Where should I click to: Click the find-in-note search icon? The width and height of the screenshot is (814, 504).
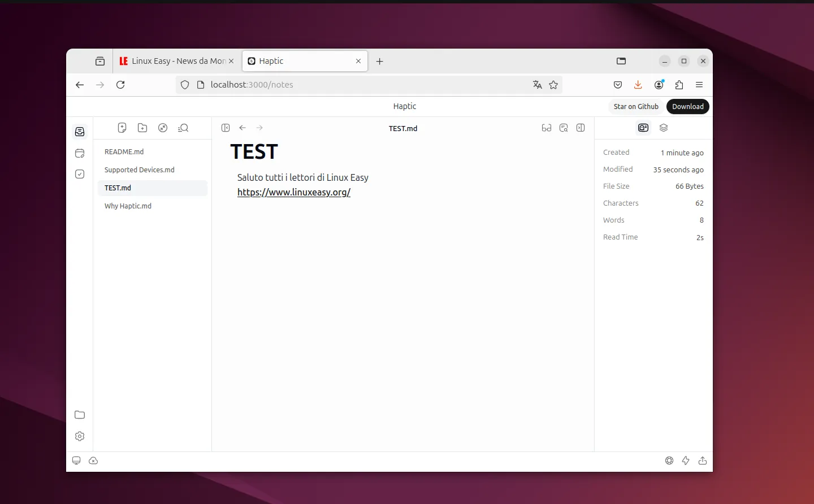(564, 128)
